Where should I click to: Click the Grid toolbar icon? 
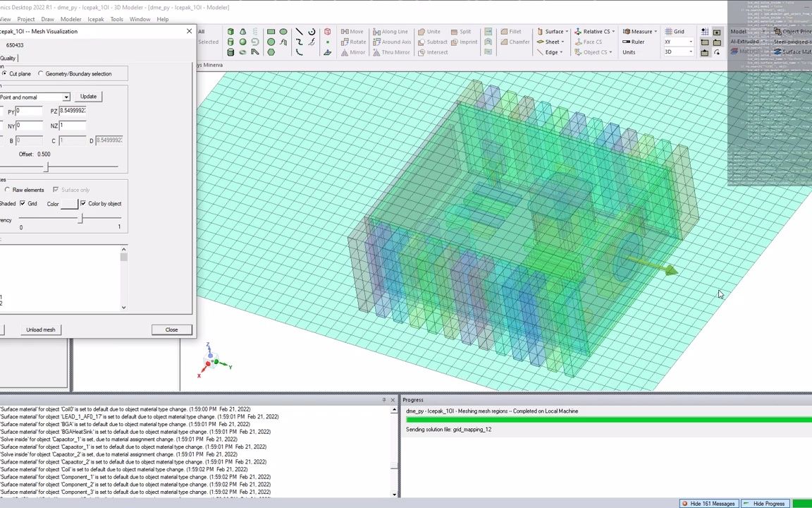(674, 32)
